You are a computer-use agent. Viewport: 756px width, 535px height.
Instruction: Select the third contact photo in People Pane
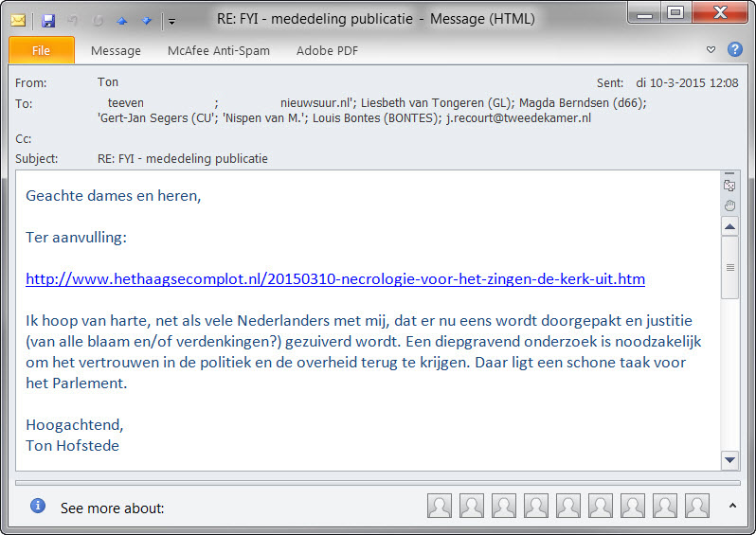[504, 506]
